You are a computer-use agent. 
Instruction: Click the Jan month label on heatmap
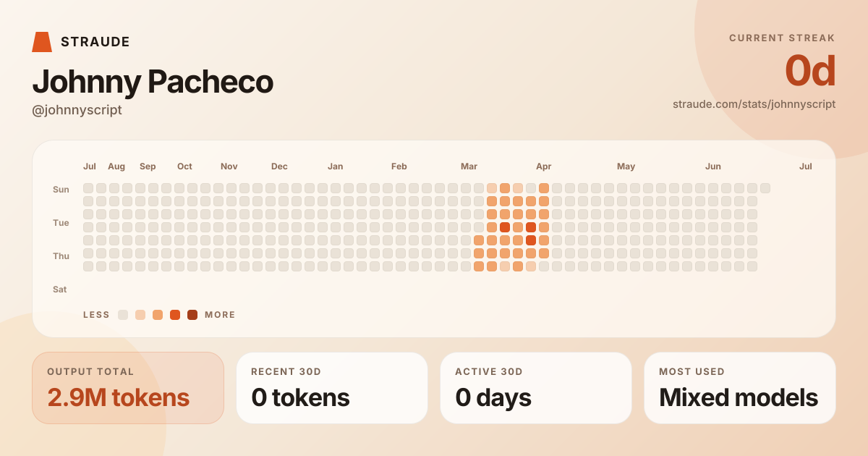(335, 166)
